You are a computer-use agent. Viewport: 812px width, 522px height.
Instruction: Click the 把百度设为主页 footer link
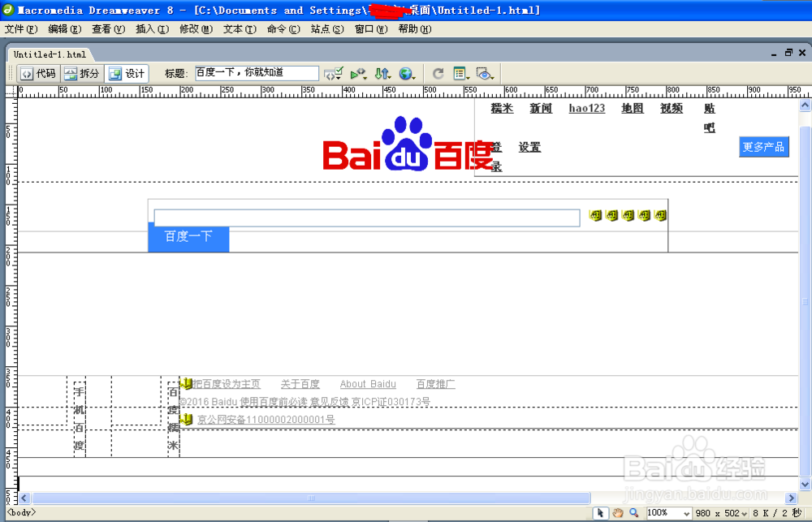coord(227,384)
